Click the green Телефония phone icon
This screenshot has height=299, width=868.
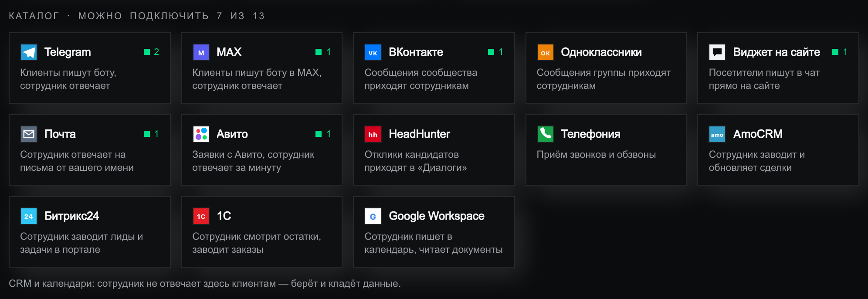(545, 134)
